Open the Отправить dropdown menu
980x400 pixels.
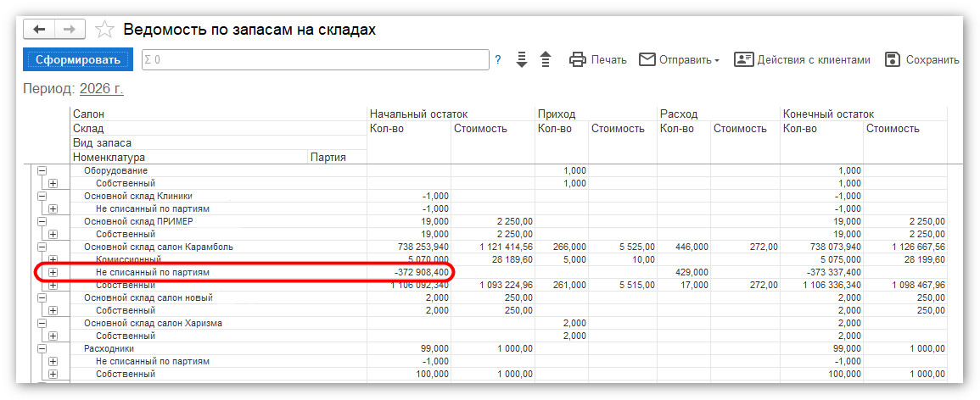pos(680,60)
